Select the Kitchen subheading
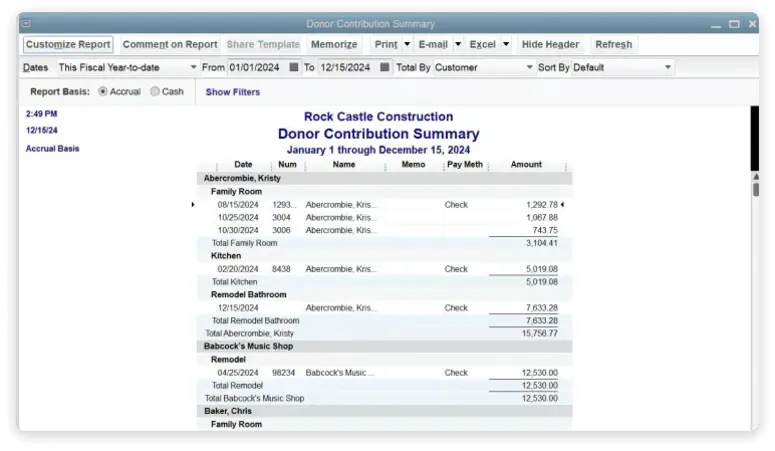Screen dimensions: 775x451 pyautogui.click(x=226, y=256)
